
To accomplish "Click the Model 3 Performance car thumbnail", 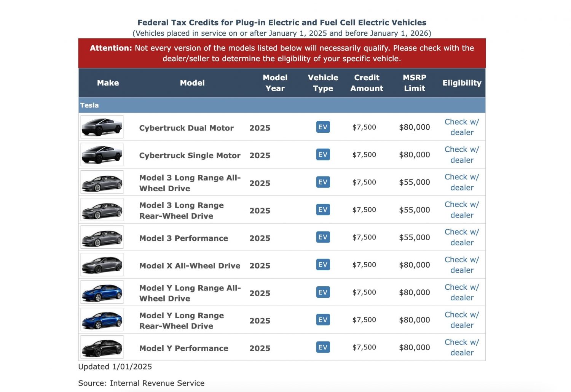I will 102,237.
